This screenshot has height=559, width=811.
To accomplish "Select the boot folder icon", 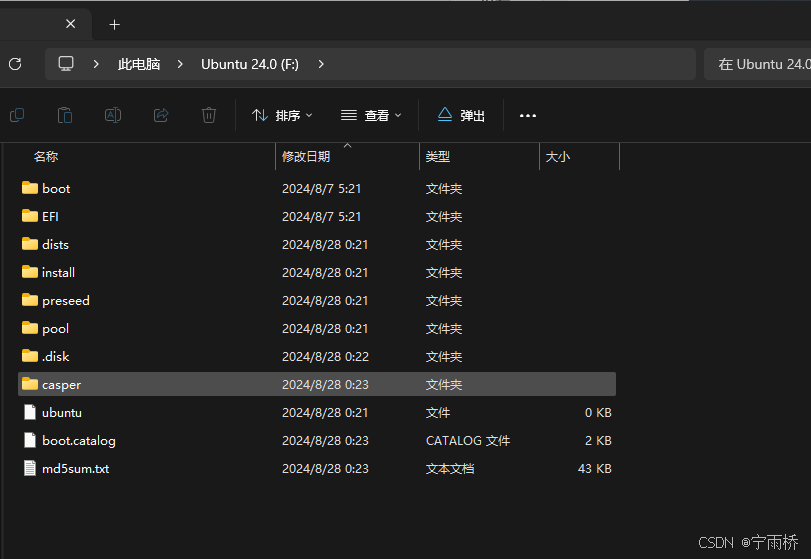I will 30,188.
